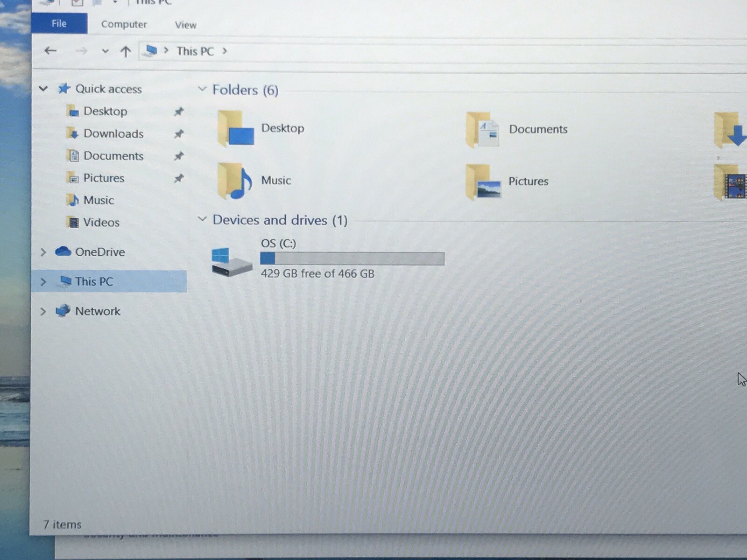Click the Videos sidebar film icon
This screenshot has height=560, width=747.
[x=73, y=222]
